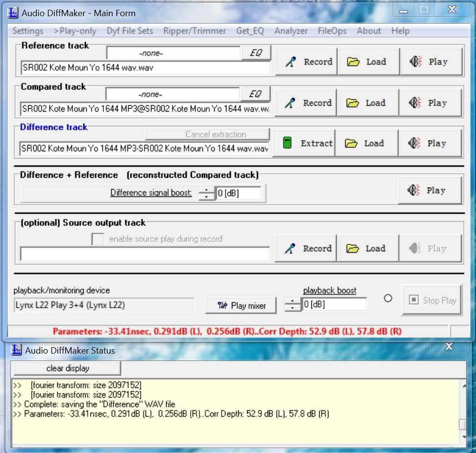Open the Get_EQ menu

pos(250,31)
